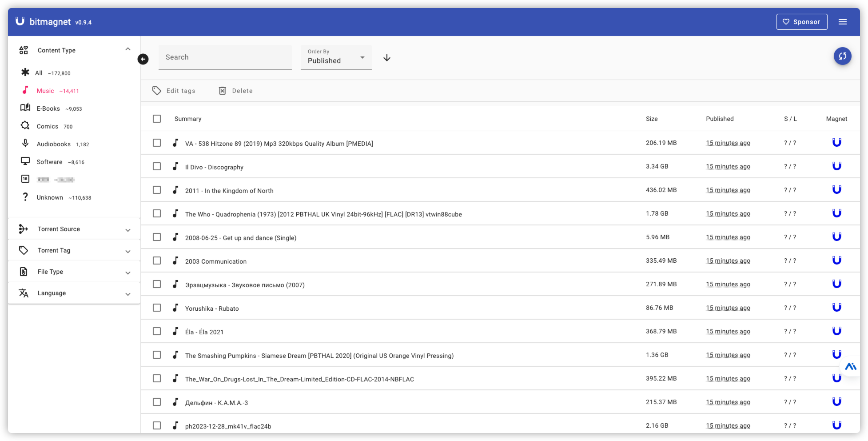Viewport: 868px width, 441px height.
Task: Click the music note icon on Yorushika row
Action: coord(175,308)
